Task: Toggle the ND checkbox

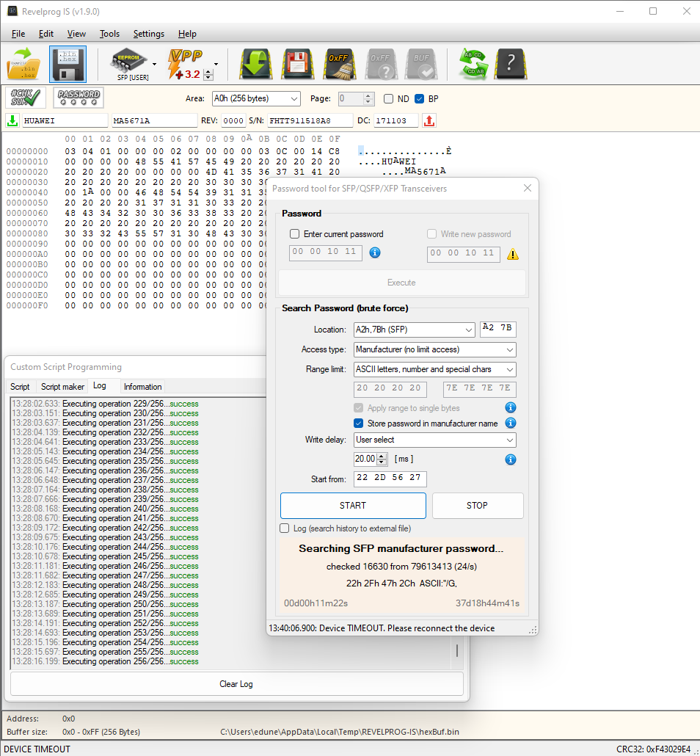Action: (388, 99)
